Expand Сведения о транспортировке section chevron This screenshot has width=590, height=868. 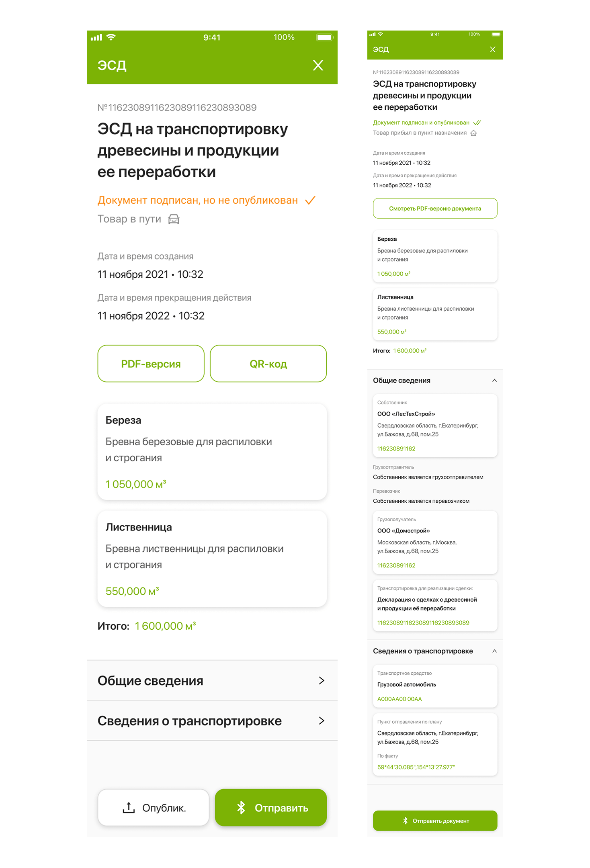322,721
